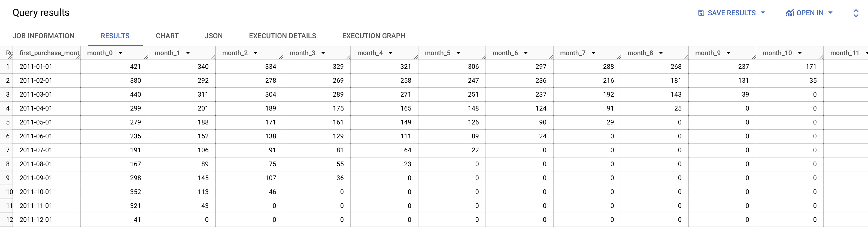Screen dimensions: 868x244
Task: Open the JSON tab
Action: (x=214, y=36)
